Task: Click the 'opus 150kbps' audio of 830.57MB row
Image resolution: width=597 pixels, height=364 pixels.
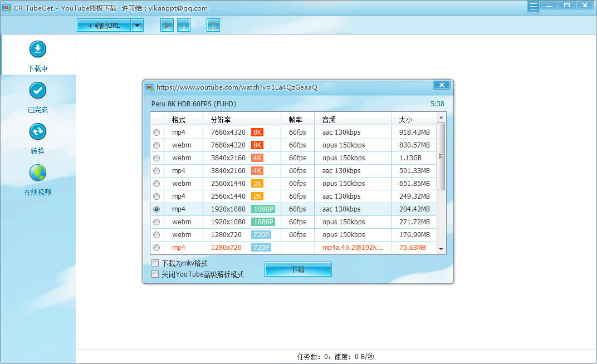Action: point(344,145)
